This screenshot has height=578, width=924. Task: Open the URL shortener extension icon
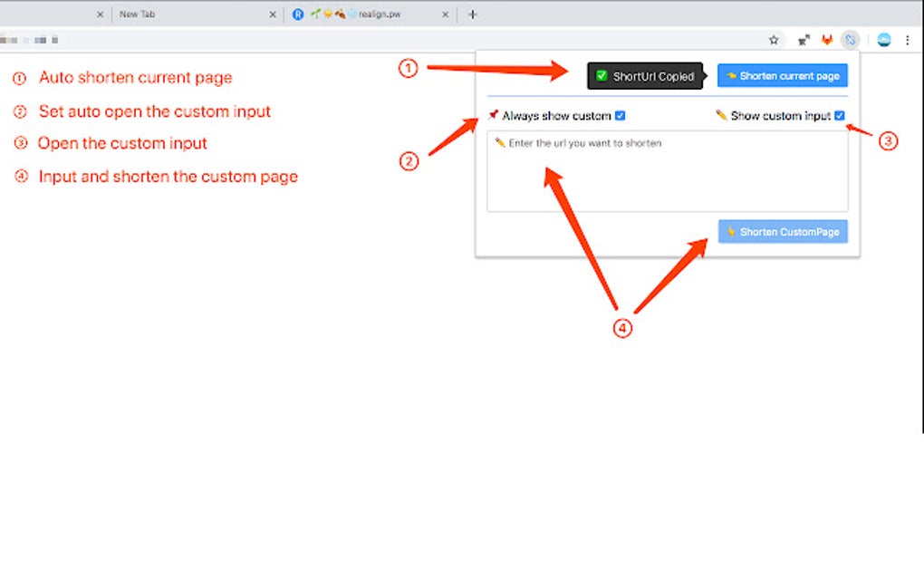(850, 40)
